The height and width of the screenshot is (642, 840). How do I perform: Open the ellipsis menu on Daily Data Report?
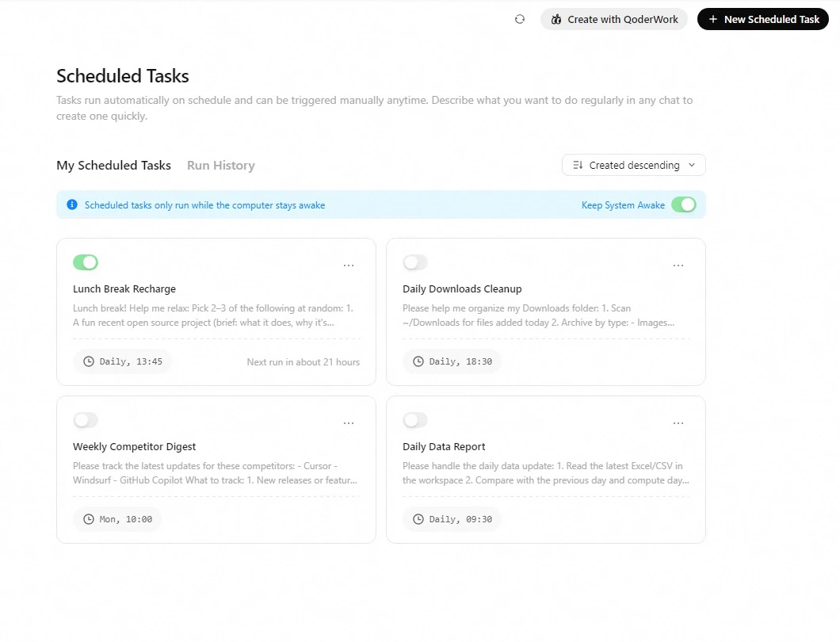(x=678, y=422)
